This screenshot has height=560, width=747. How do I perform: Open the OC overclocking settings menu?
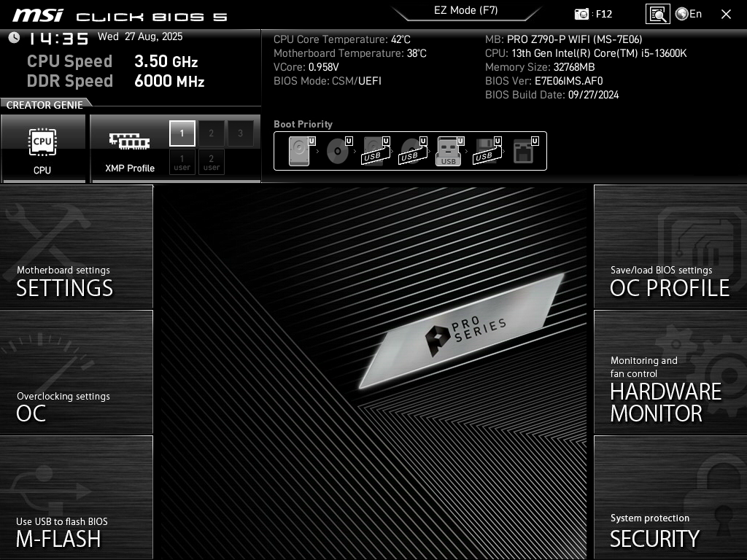point(76,373)
